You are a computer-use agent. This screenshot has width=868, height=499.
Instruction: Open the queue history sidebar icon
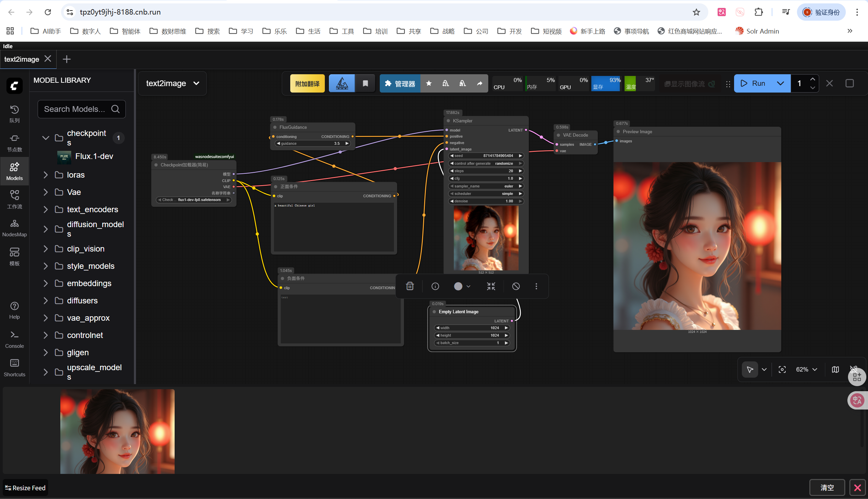pyautogui.click(x=14, y=114)
